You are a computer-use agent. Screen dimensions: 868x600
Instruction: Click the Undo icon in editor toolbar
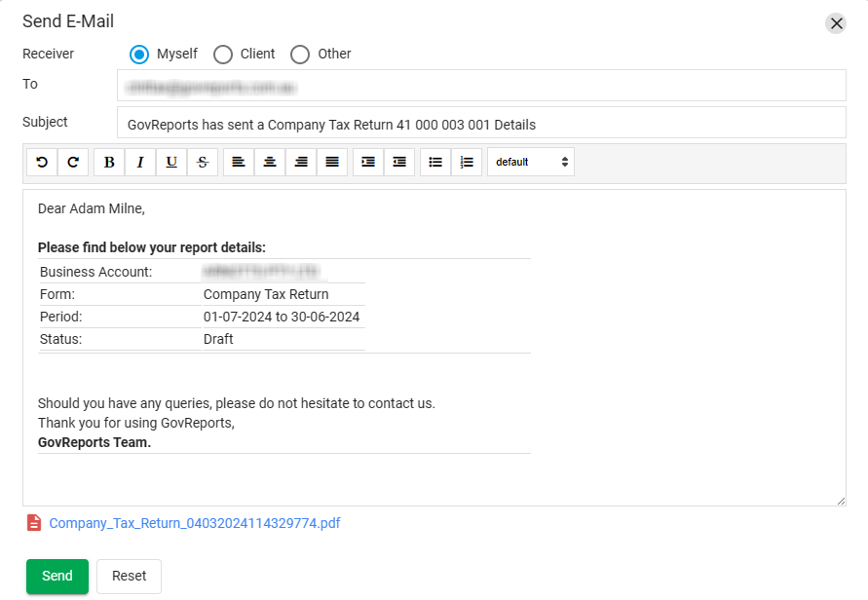(42, 163)
